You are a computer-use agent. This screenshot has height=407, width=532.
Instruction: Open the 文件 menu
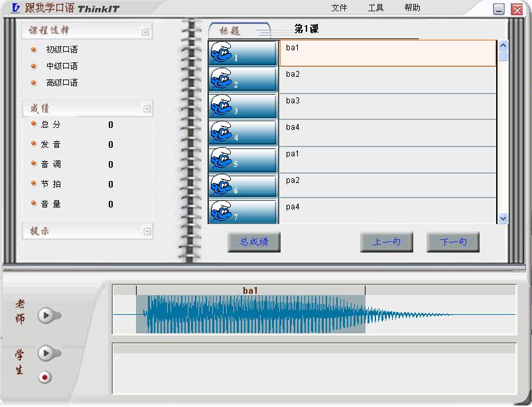(x=339, y=8)
